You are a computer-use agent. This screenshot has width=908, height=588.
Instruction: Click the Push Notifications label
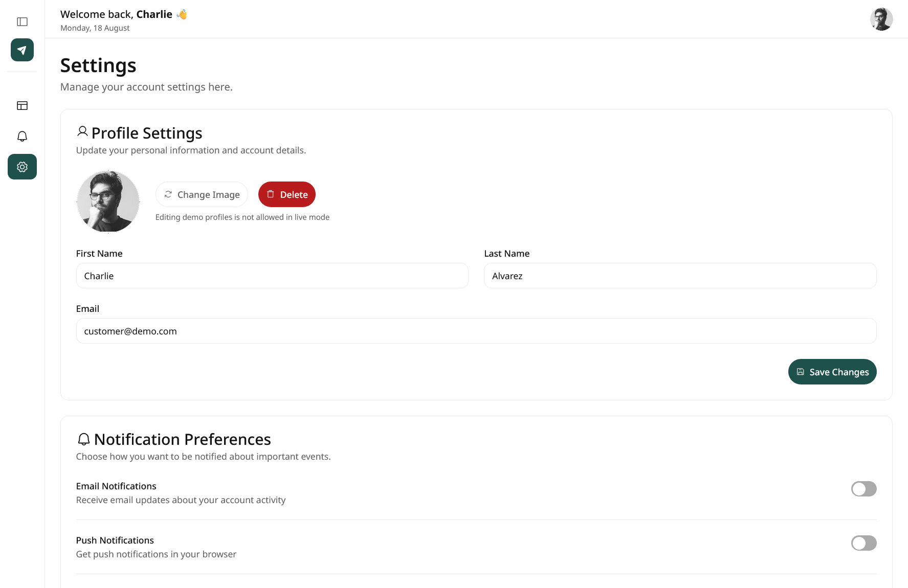tap(115, 540)
